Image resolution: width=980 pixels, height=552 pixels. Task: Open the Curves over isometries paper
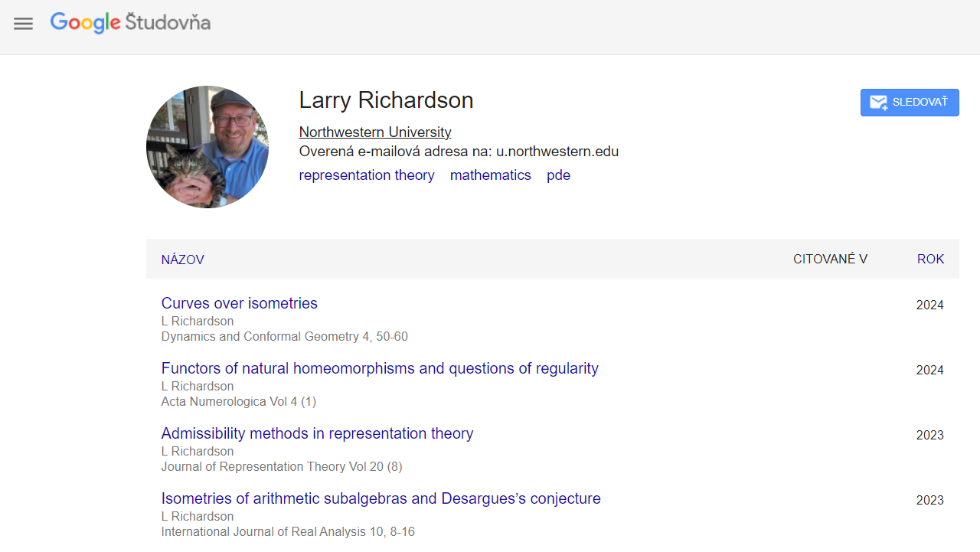(239, 303)
